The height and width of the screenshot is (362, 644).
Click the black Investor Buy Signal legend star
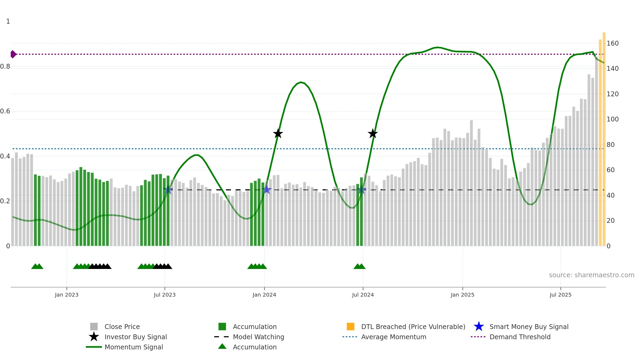pyautogui.click(x=94, y=337)
